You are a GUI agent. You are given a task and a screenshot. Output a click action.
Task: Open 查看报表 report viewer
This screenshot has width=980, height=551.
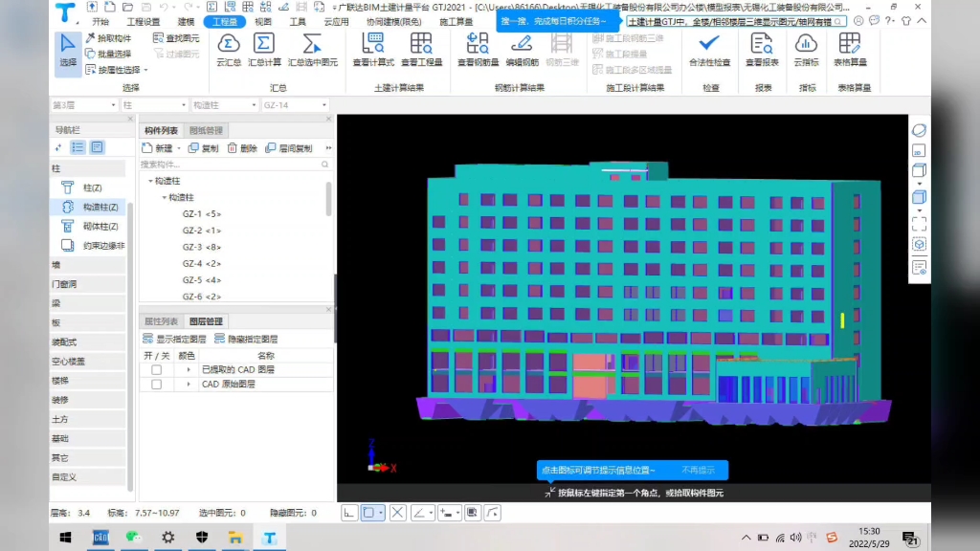[761, 50]
